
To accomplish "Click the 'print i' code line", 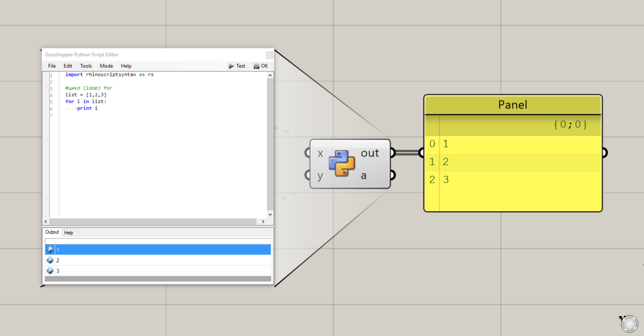I will click(x=87, y=108).
